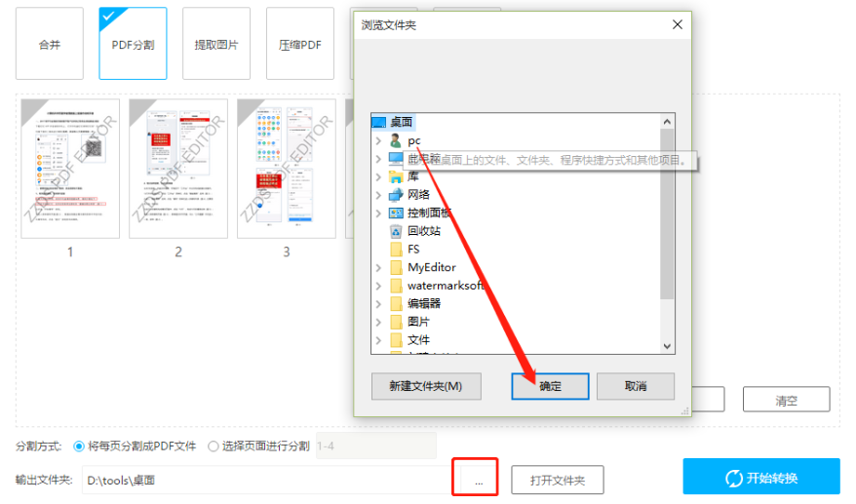Click the 编辑器 folder icon
Screen dimensions: 856x504
397,303
